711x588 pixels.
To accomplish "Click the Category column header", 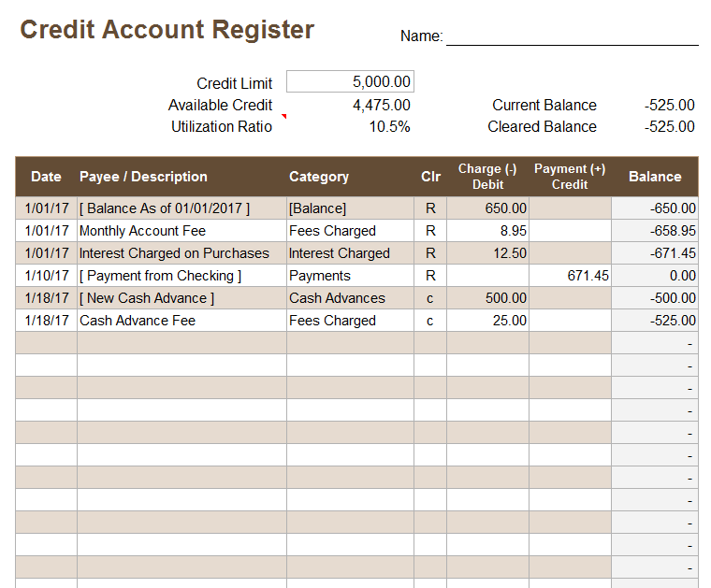I will click(319, 177).
